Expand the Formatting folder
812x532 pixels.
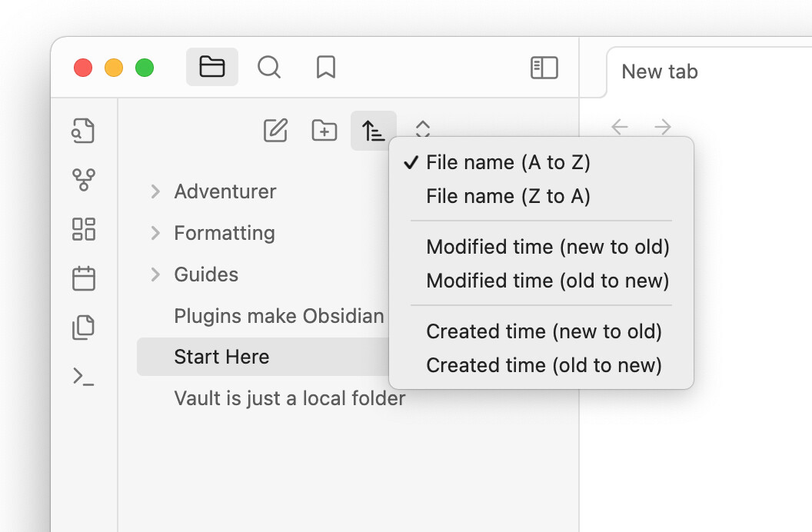coord(155,233)
